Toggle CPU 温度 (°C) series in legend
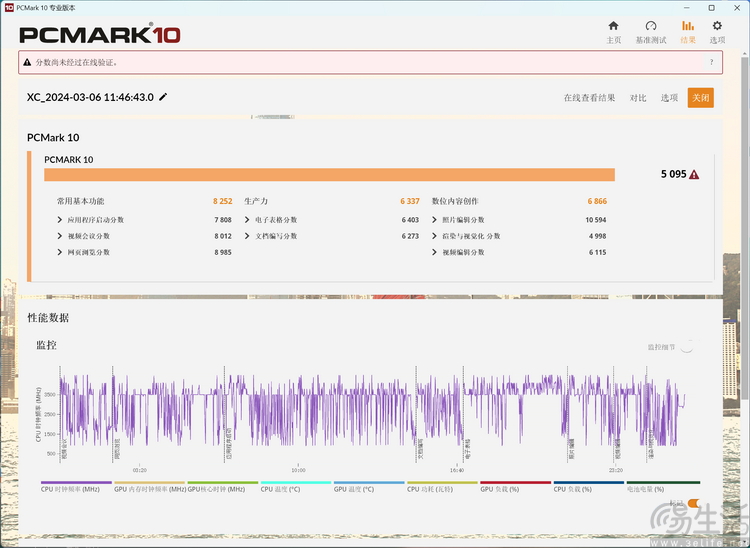 [x=296, y=486]
